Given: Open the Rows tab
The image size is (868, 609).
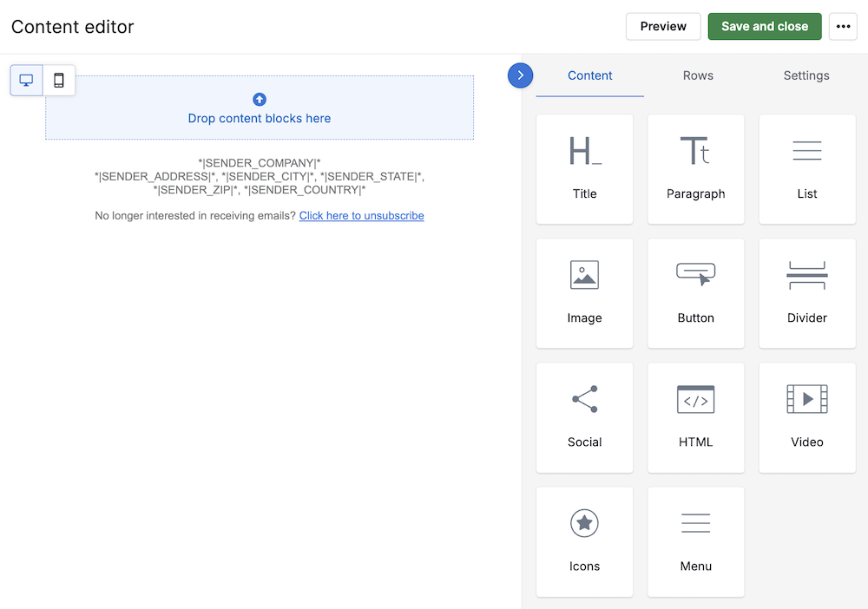Looking at the screenshot, I should click(698, 75).
